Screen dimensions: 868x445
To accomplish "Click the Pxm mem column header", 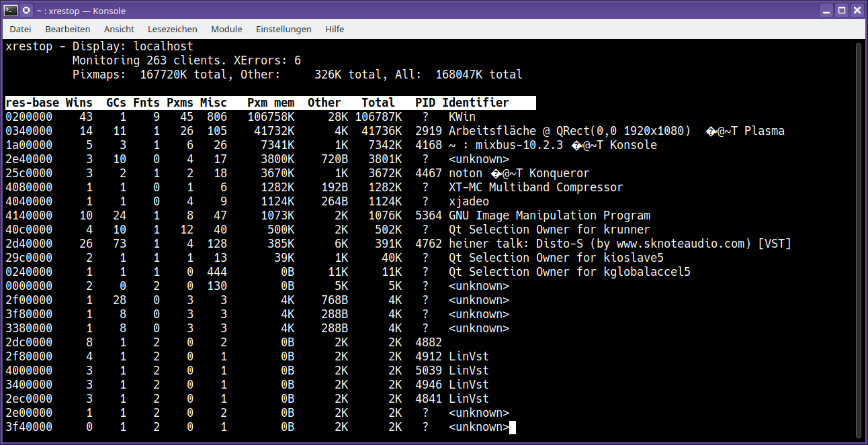I will pos(271,103).
